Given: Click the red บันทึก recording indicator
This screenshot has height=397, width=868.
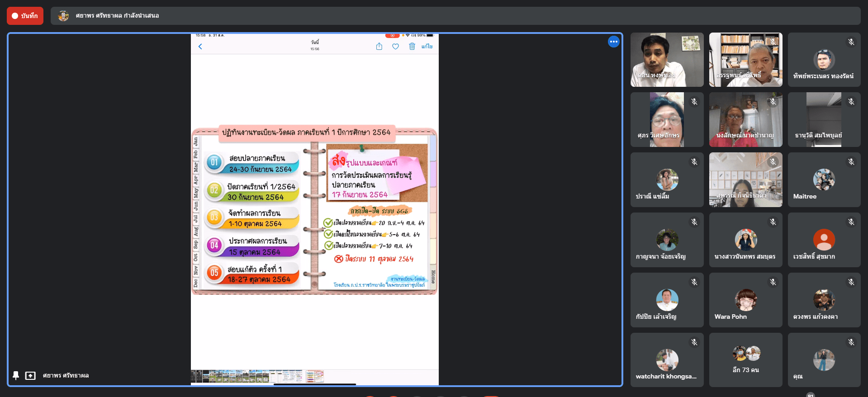Looking at the screenshot, I should pos(25,16).
